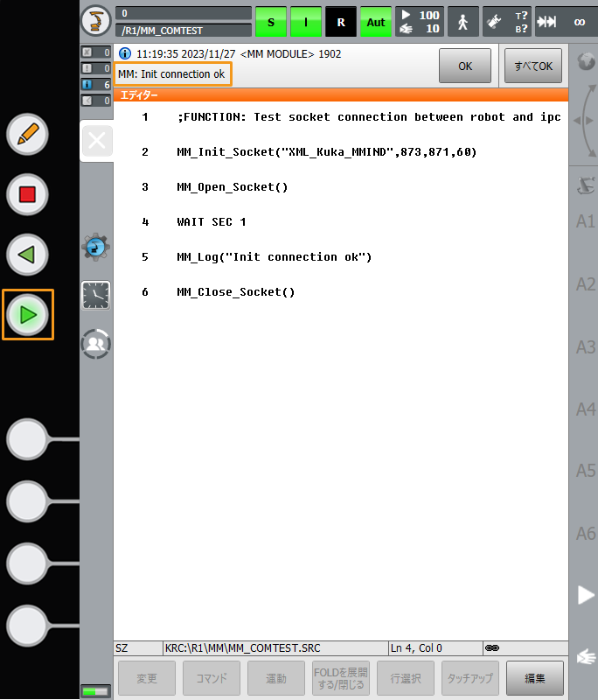This screenshot has width=598, height=700.
Task: Select line 3 MM_Open_Socket()
Action: [x=233, y=186]
